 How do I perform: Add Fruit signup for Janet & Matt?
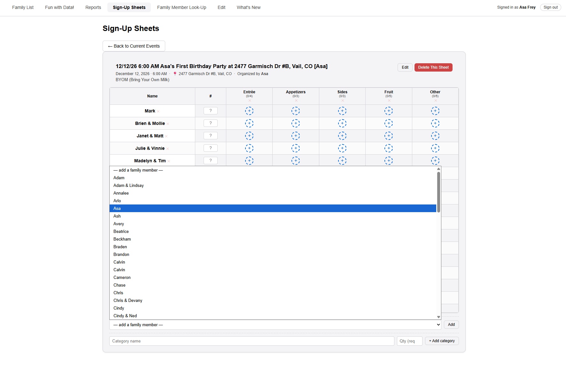(x=389, y=136)
